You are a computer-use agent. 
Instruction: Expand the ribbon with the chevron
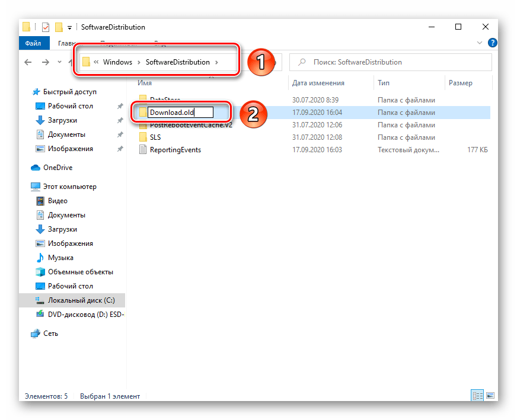[x=480, y=43]
